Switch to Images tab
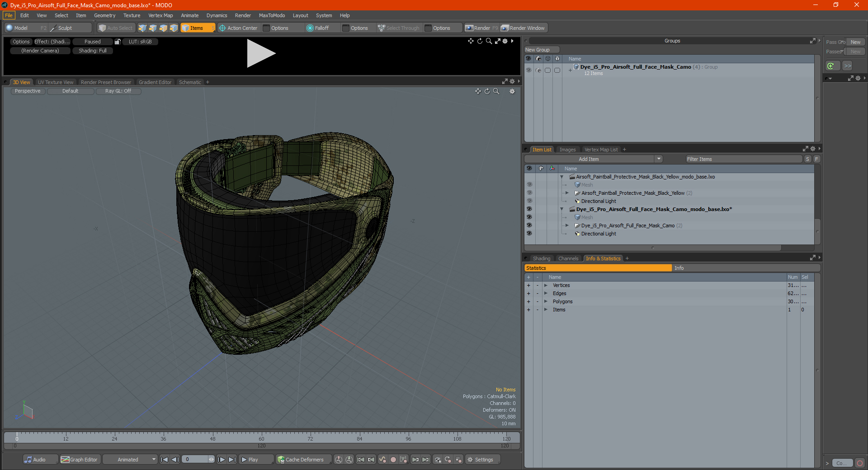This screenshot has height=470, width=868. [x=567, y=150]
